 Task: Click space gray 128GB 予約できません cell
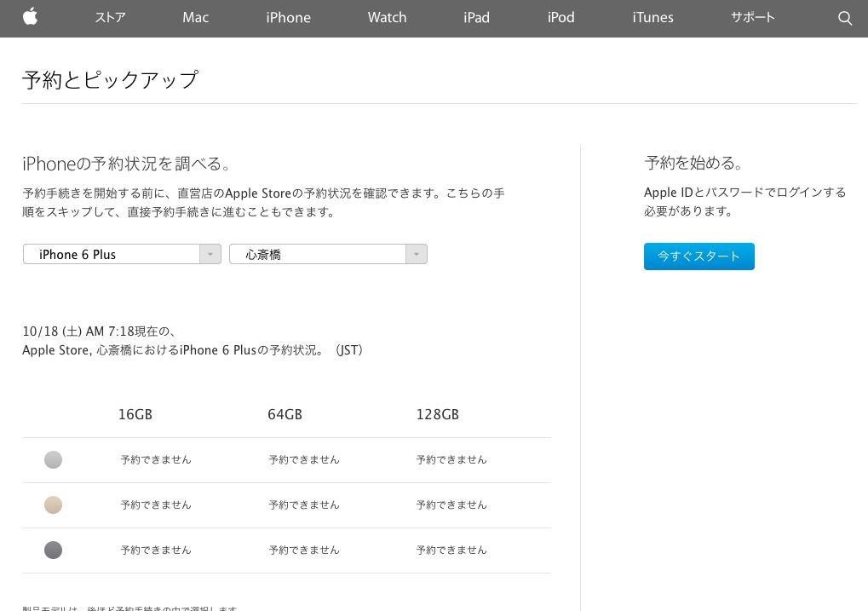[451, 550]
